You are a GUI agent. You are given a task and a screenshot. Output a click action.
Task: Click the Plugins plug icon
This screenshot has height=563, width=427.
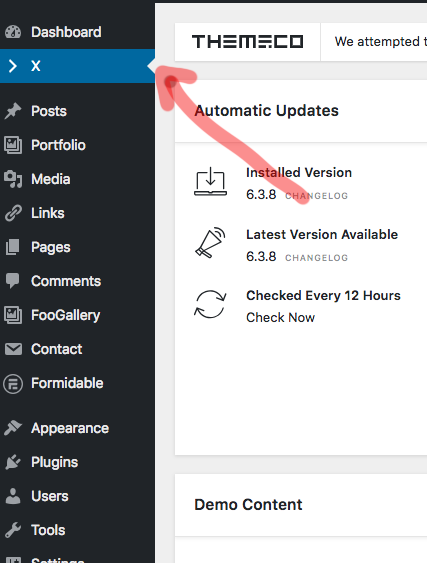pos(13,462)
